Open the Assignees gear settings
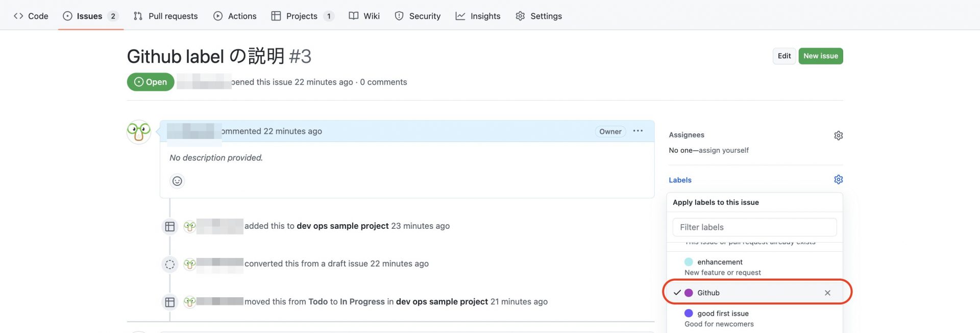 coord(838,135)
